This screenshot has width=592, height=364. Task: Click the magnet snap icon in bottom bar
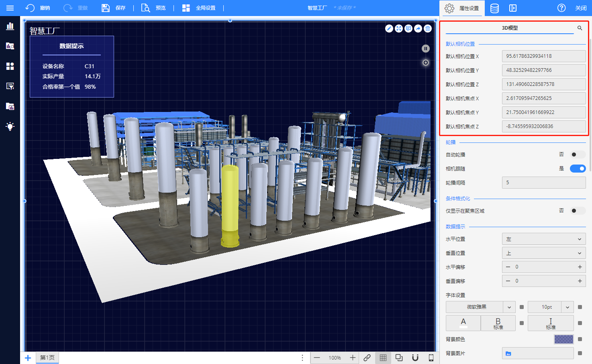[415, 358]
